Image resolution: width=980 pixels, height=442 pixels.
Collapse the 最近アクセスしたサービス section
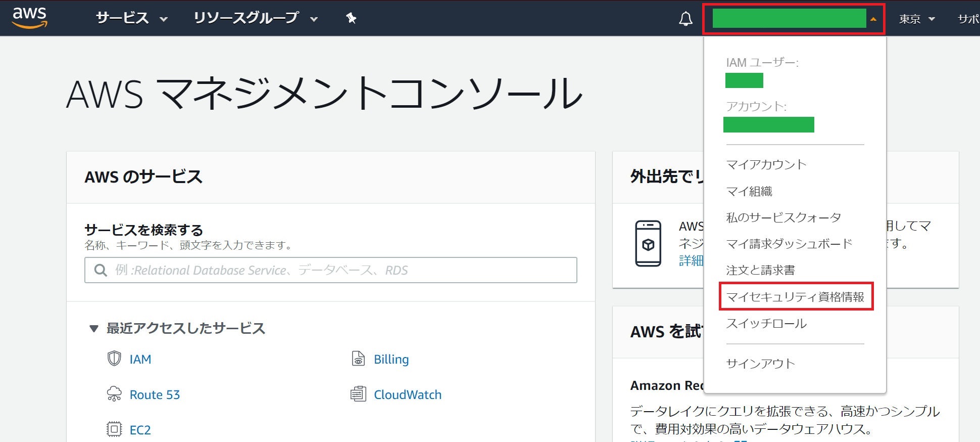point(94,329)
